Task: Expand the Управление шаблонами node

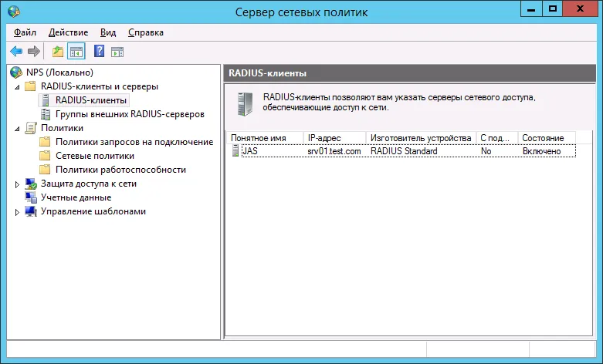Action: click(17, 212)
